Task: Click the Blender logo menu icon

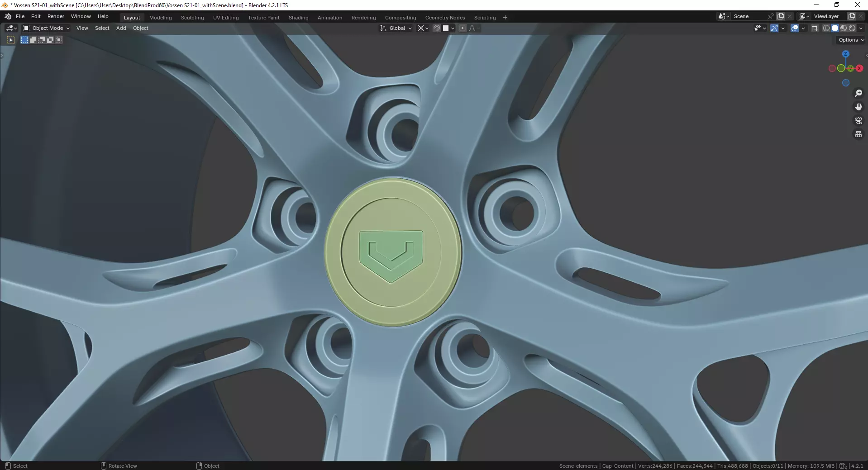Action: [8, 16]
